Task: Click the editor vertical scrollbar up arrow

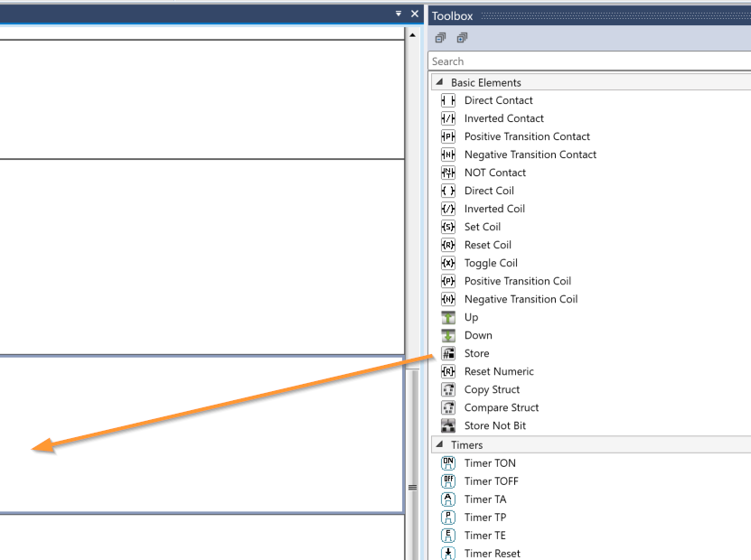Action: click(x=414, y=35)
